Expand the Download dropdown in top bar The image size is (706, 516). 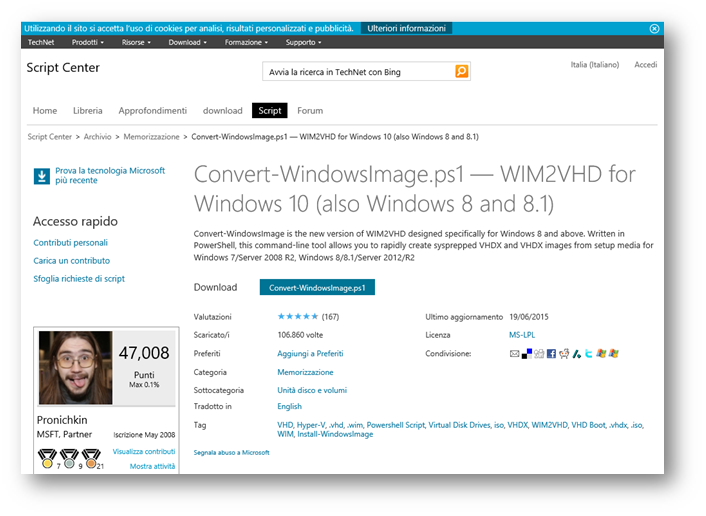coord(188,42)
